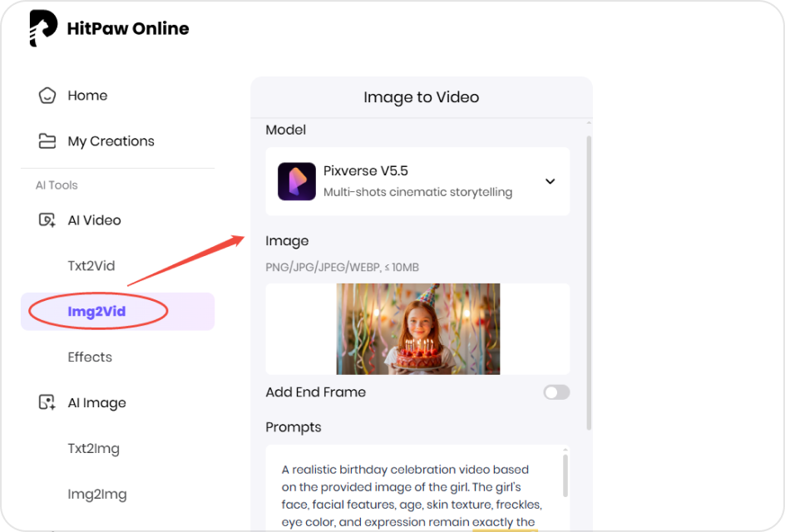The width and height of the screenshot is (785, 532).
Task: Click the birthday girl image thumbnail
Action: click(417, 329)
